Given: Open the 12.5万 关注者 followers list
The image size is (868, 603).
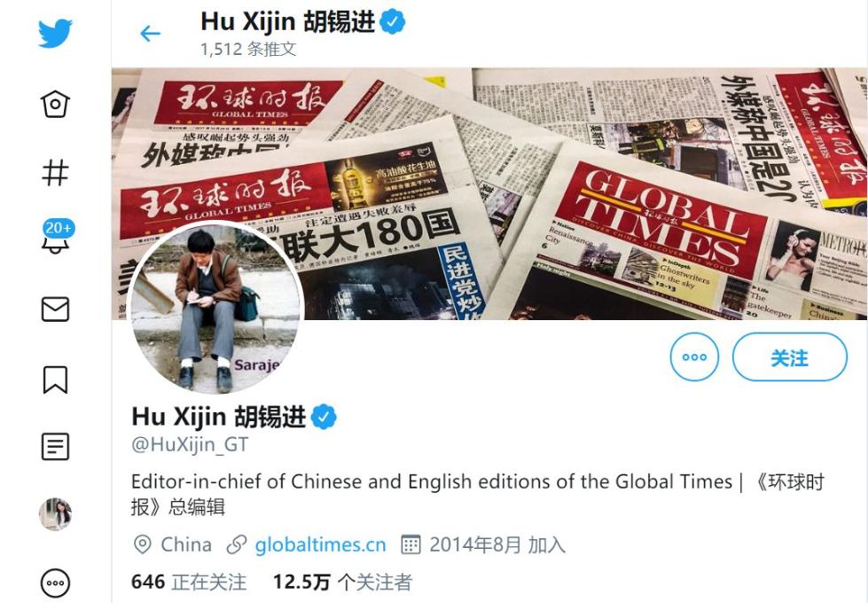Looking at the screenshot, I should click(342, 582).
